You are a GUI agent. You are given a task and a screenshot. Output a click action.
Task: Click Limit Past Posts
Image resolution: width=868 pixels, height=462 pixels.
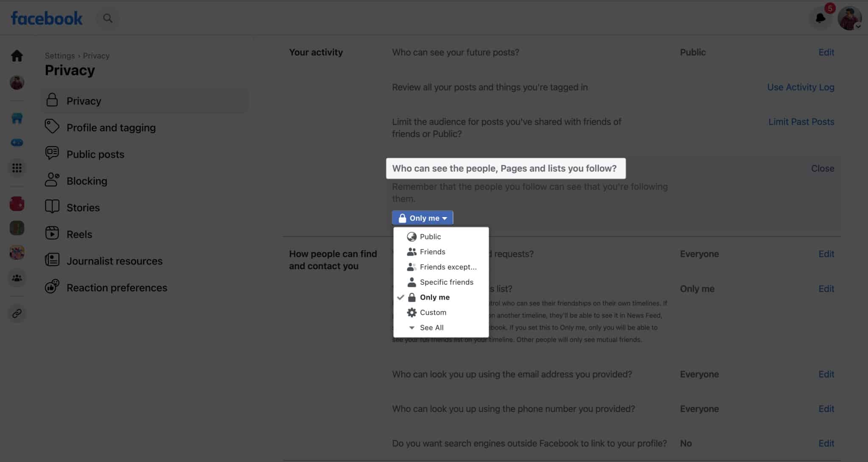coord(801,122)
